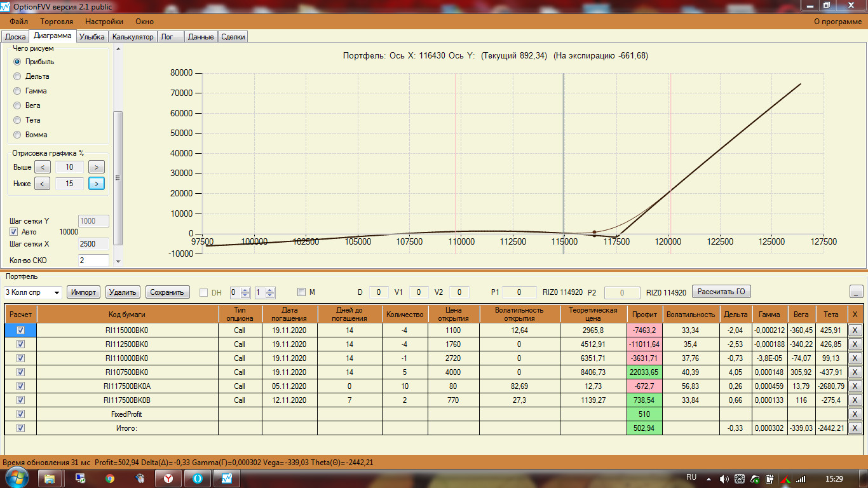Open the volume control in system tray
Image resolution: width=868 pixels, height=488 pixels.
724,478
